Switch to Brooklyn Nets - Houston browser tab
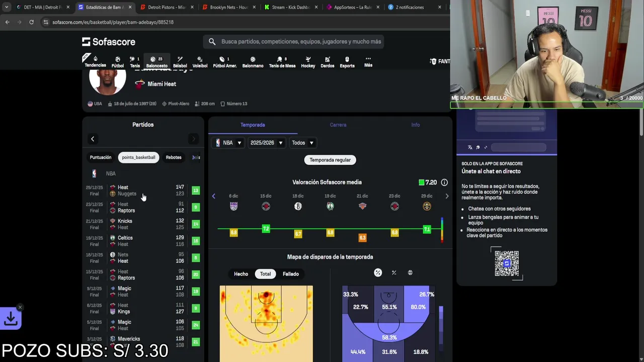 pyautogui.click(x=229, y=7)
